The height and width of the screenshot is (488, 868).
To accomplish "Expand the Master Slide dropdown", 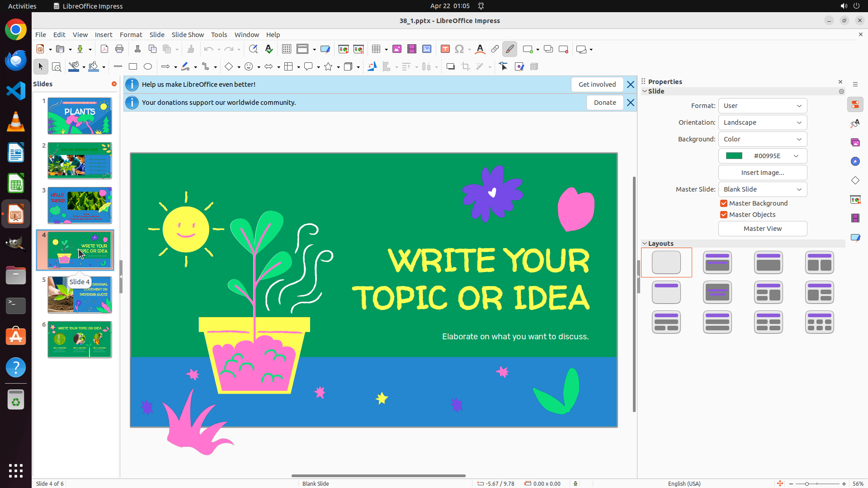I will coord(762,189).
